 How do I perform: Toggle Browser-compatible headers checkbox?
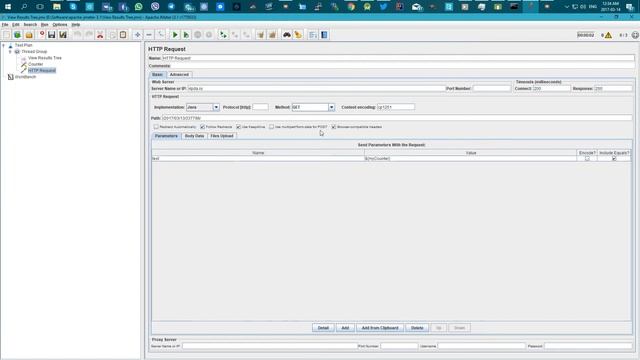(333, 127)
